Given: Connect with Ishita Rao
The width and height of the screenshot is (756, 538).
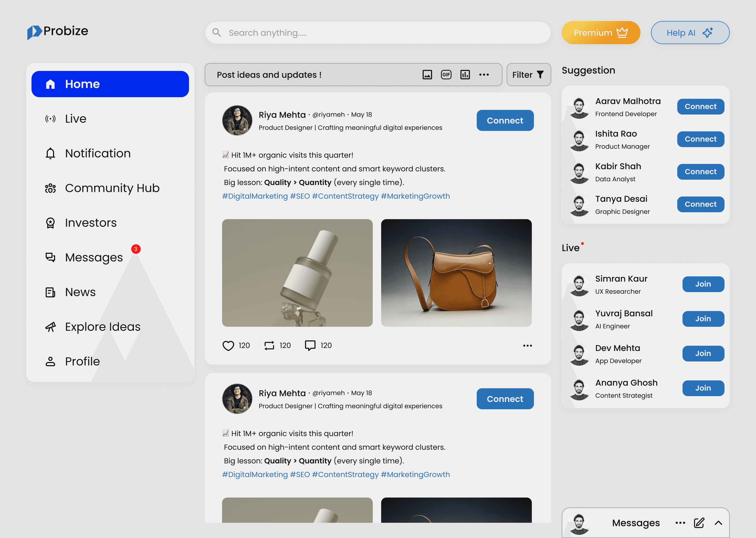Looking at the screenshot, I should click(701, 139).
